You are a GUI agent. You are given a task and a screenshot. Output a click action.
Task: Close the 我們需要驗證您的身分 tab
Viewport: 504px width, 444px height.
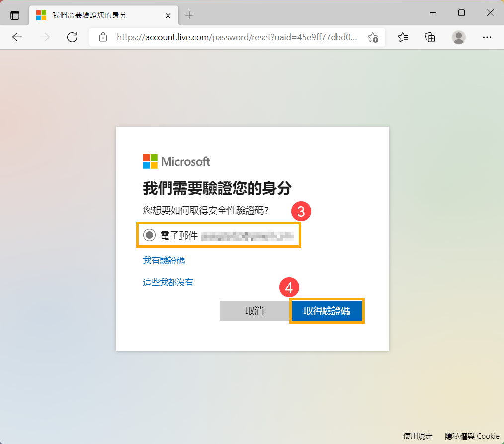(x=168, y=16)
